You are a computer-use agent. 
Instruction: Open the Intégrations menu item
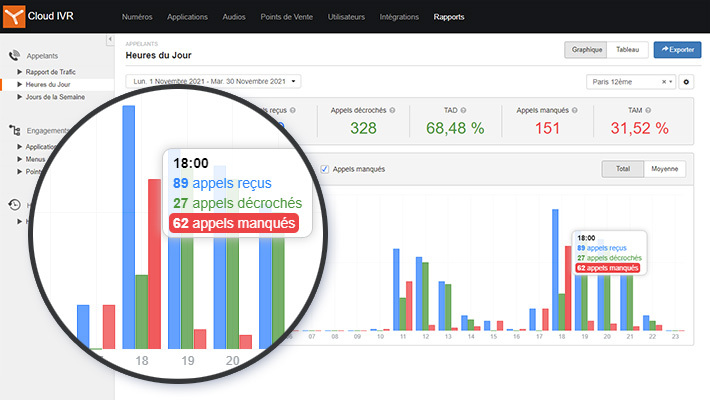pos(399,17)
